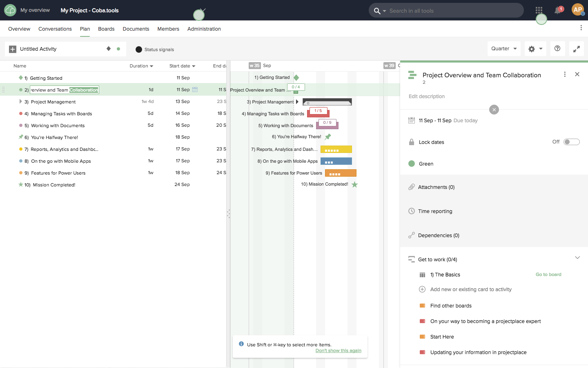
Task: Click the add card plus circle icon
Action: click(422, 289)
